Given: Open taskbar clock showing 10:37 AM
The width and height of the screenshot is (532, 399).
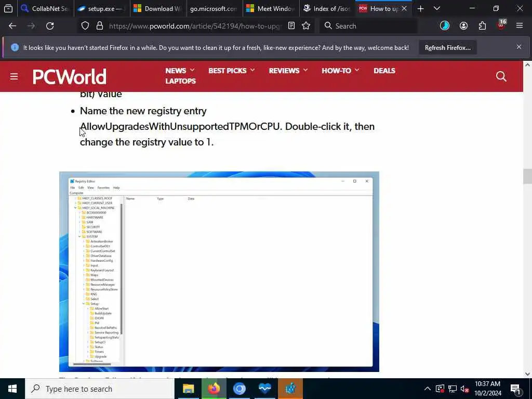Looking at the screenshot, I should 487,389.
